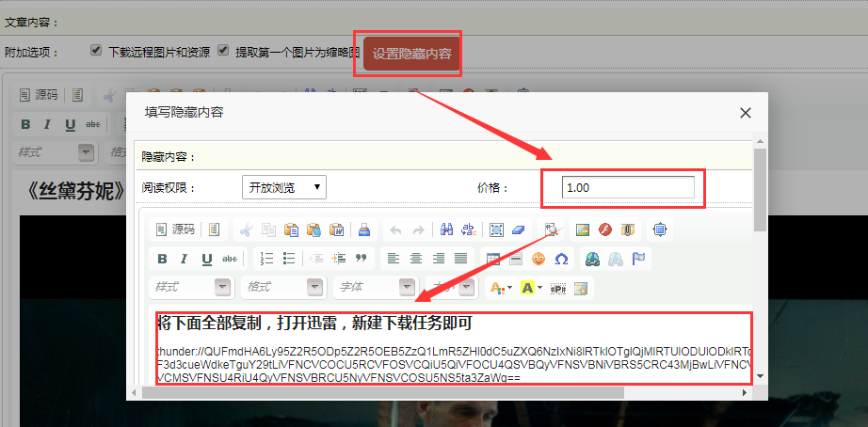
Task: Center-align text in dialog editor
Action: pos(415,259)
